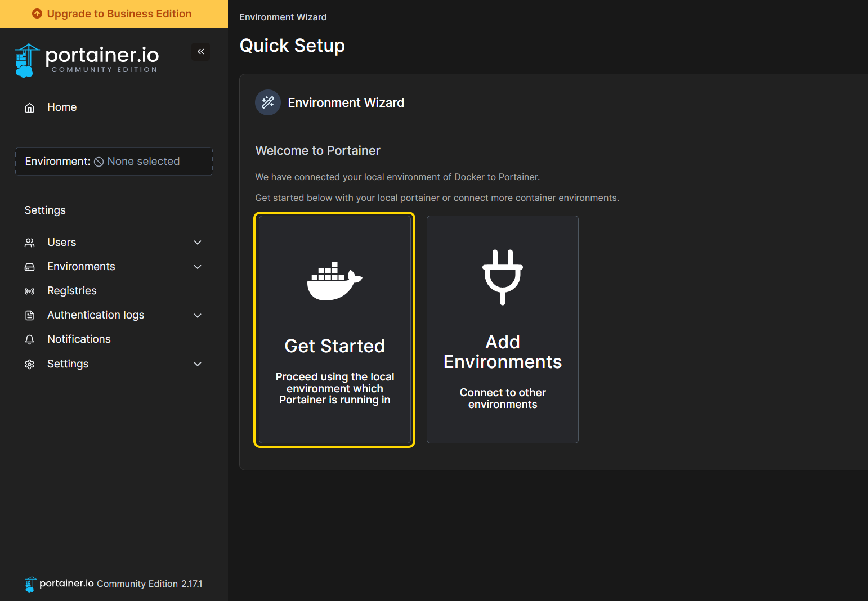Collapse the sidebar with the double-chevron button
The image size is (868, 601).
pyautogui.click(x=200, y=52)
